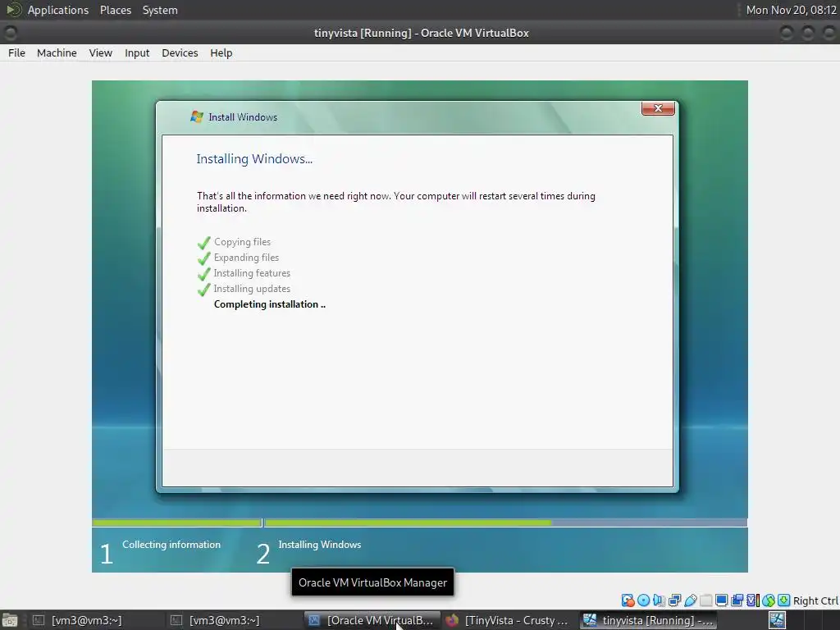Open the View menu
840x630 pixels.
101,53
